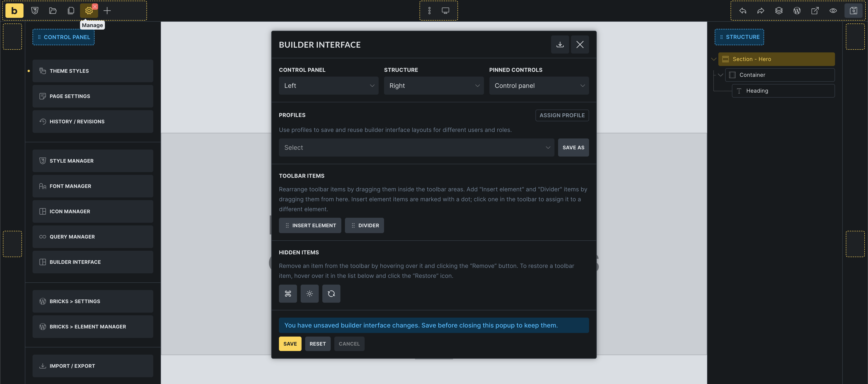The width and height of the screenshot is (868, 384).
Task: Click the export download icon in the popup header
Action: (x=560, y=44)
